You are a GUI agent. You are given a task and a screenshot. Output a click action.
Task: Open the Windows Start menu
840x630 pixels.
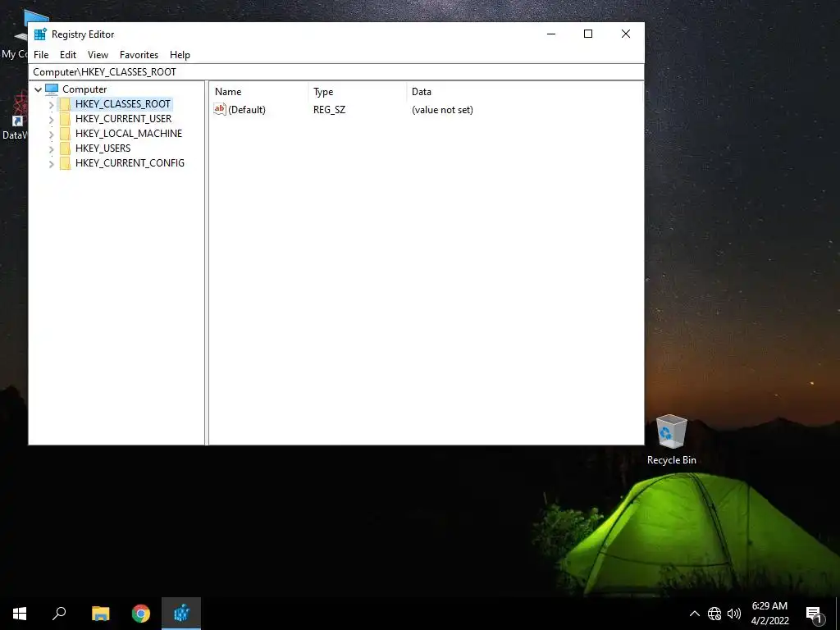[20, 614]
